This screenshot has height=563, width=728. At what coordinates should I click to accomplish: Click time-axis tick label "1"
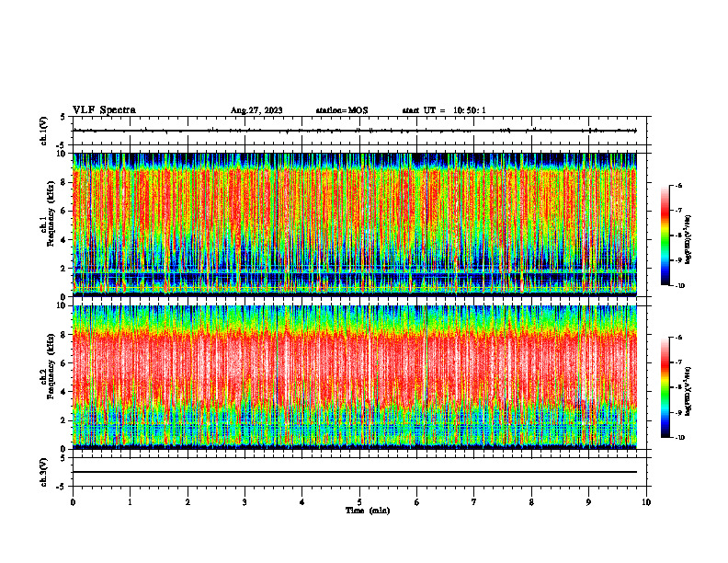pos(130,502)
